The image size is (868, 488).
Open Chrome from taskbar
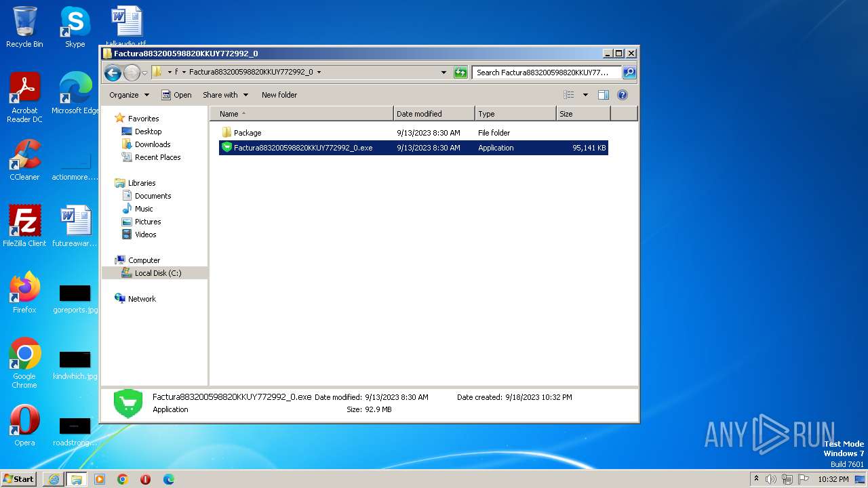click(x=123, y=479)
